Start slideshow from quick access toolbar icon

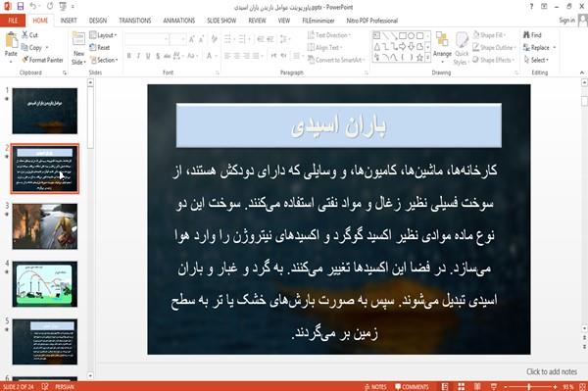tap(63, 7)
